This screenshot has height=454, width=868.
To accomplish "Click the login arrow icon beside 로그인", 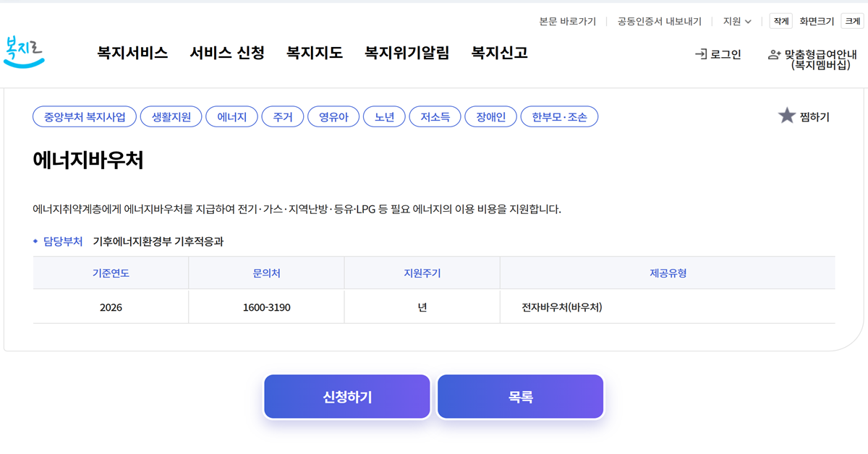I will tap(700, 54).
